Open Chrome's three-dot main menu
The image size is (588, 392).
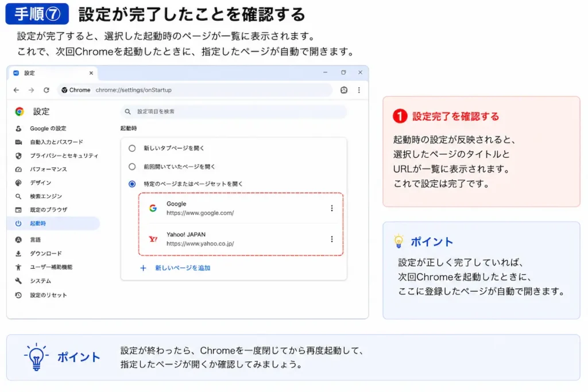pos(359,90)
